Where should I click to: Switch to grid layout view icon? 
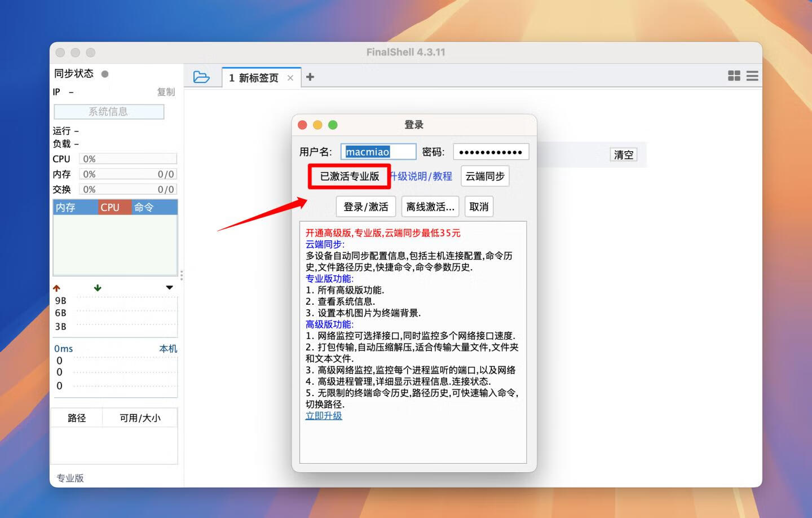point(734,76)
